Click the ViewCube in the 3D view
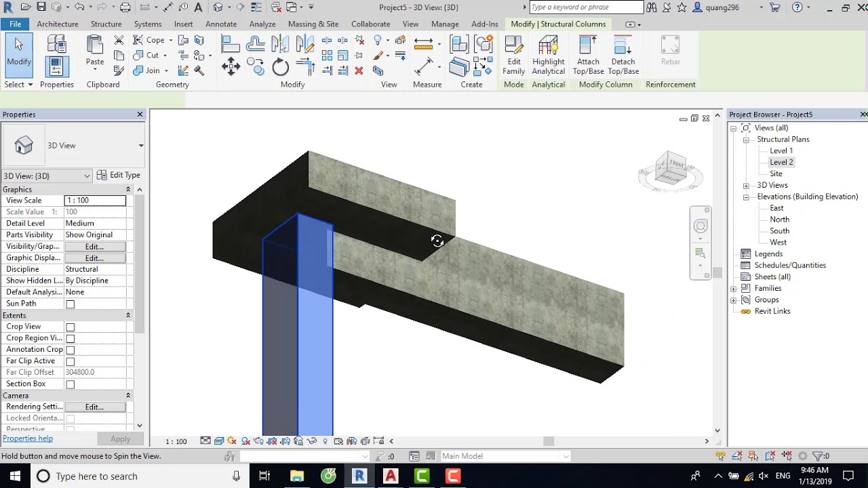Screen dimensions: 868x488 (671, 169)
